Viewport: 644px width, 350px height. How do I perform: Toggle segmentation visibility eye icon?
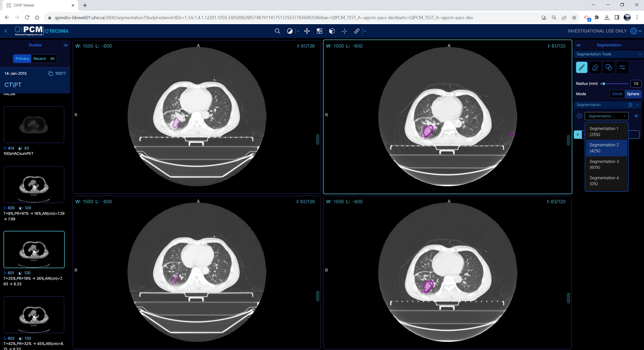click(636, 116)
